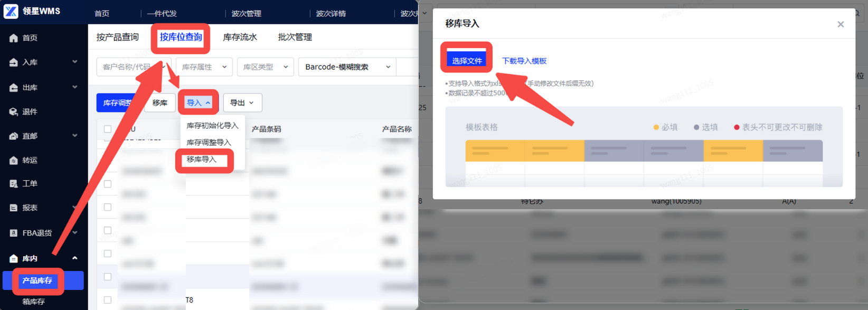Image resolution: width=868 pixels, height=310 pixels.
Task: Close the 移库导入 dialog
Action: tap(841, 24)
